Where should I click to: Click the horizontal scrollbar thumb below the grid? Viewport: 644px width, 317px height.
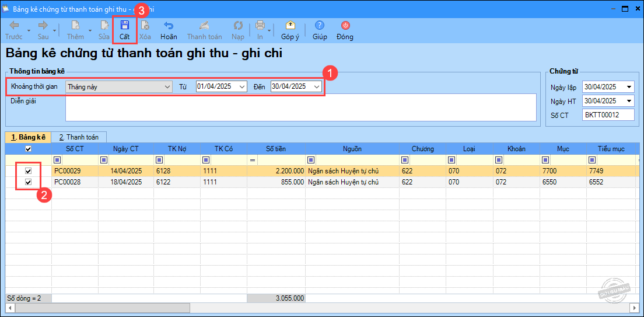pos(102,308)
